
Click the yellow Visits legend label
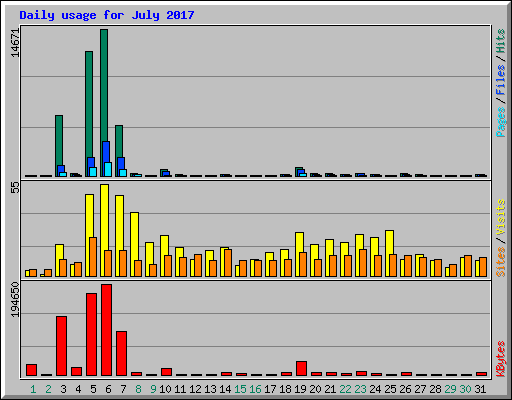pyautogui.click(x=501, y=217)
